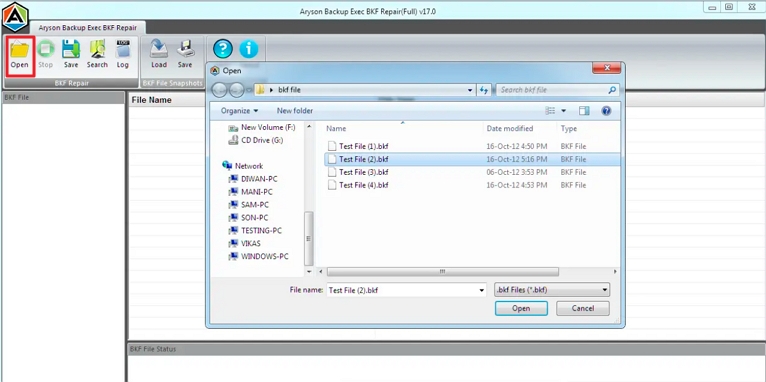Toggle the preview pane icon in dialog
This screenshot has height=382, width=766.
click(584, 111)
